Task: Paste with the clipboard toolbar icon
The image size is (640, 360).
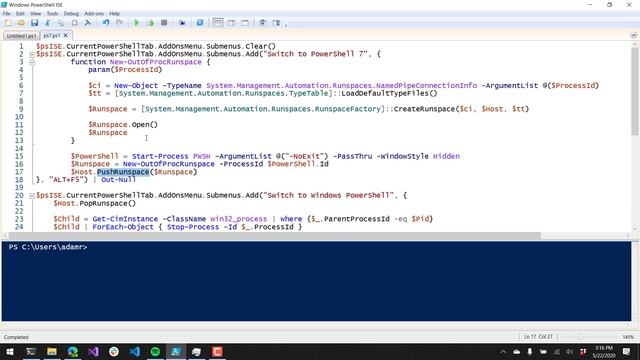Action: (x=74, y=23)
